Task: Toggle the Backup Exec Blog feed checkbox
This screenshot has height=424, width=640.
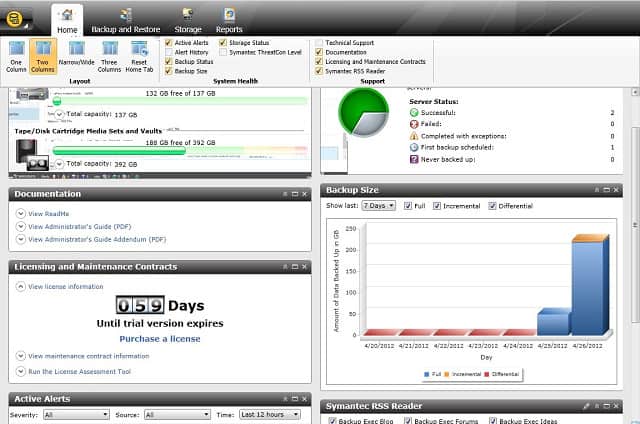Action: 332,421
